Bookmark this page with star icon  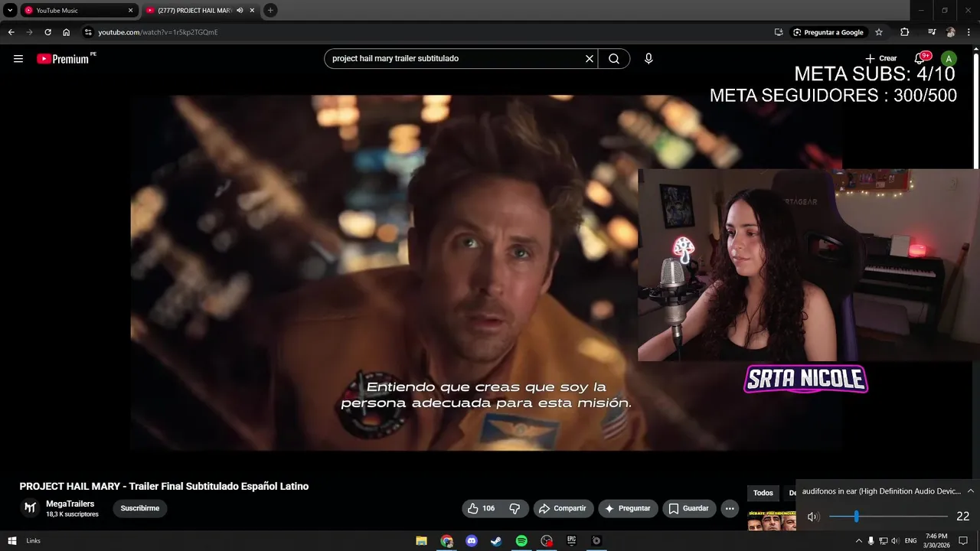point(879,32)
